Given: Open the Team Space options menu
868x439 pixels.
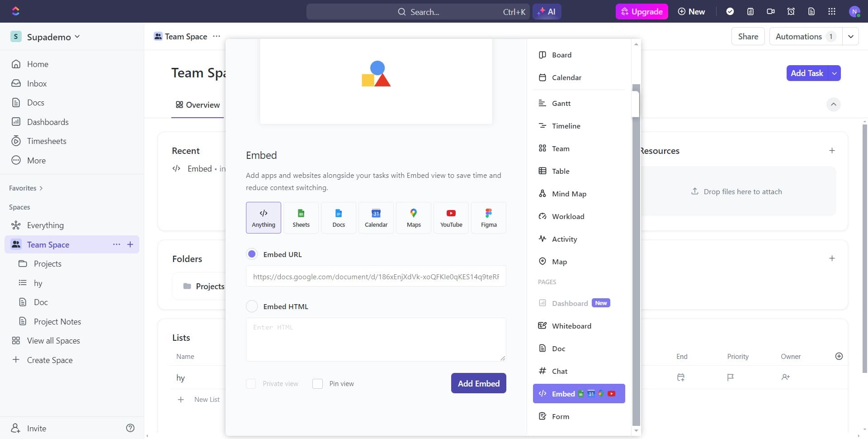Looking at the screenshot, I should [216, 36].
